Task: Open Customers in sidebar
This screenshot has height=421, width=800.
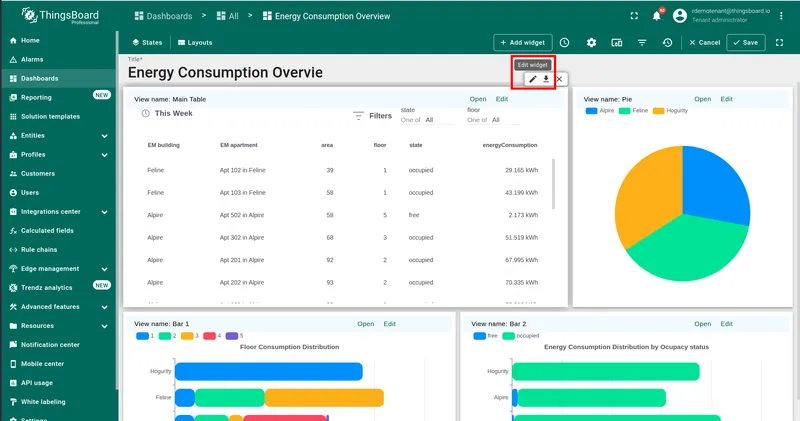Action: pyautogui.click(x=59, y=174)
